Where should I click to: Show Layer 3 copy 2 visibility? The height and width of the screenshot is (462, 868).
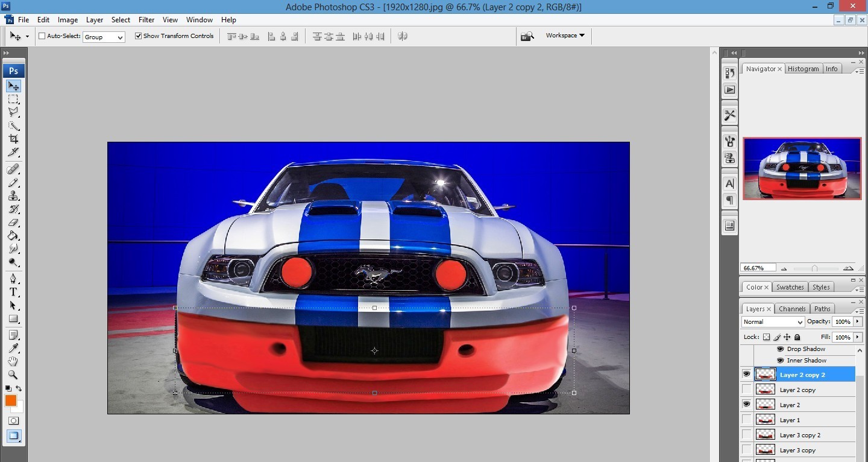tap(747, 435)
